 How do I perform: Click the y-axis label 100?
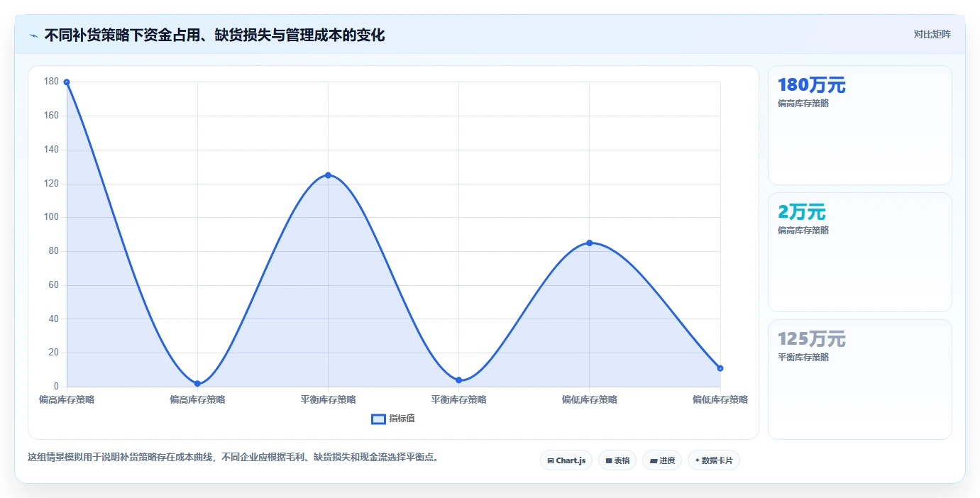tap(51, 217)
